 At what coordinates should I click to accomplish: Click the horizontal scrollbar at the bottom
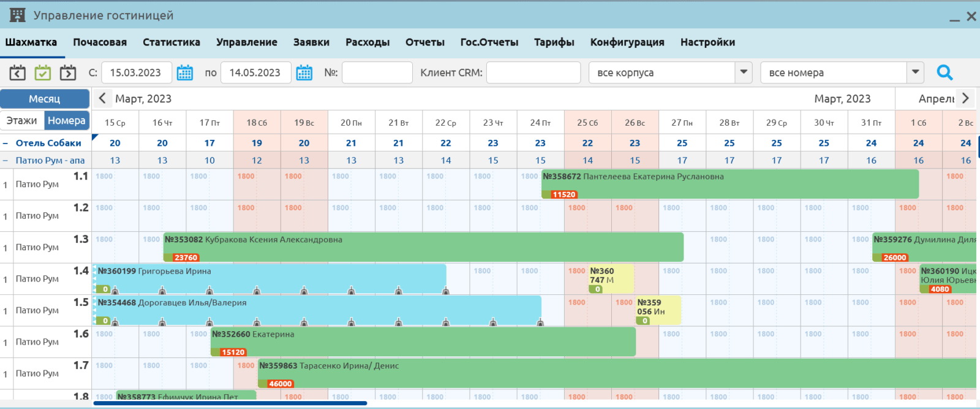pos(230,403)
